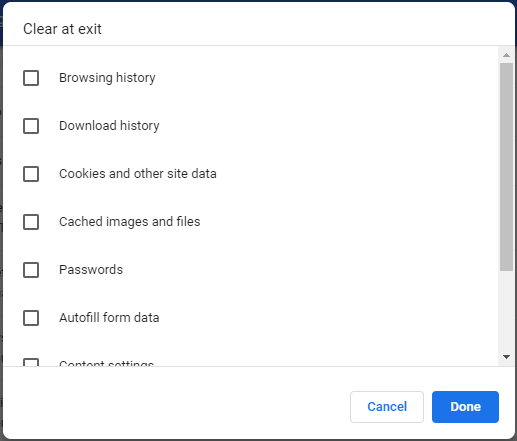Click the empty scrollbar track below the thumb
The image size is (517, 441).
coord(506,311)
